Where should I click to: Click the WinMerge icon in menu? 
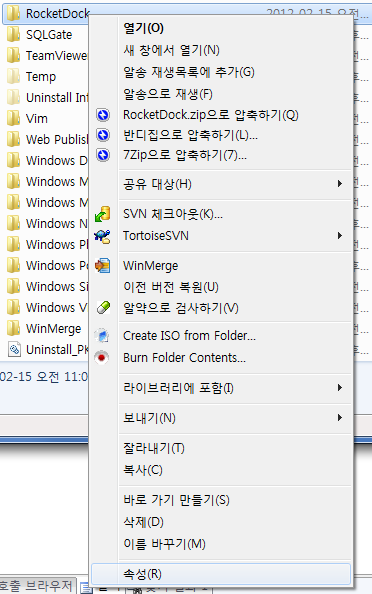[103, 266]
